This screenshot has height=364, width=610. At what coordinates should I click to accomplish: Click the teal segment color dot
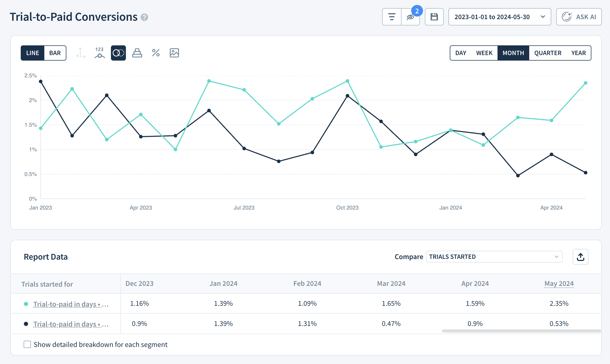(x=26, y=304)
